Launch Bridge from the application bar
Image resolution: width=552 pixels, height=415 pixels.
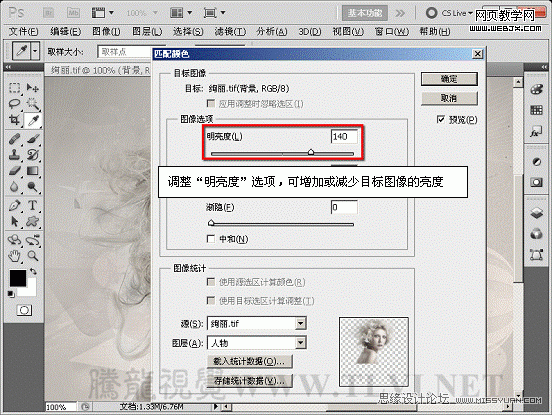coord(48,13)
